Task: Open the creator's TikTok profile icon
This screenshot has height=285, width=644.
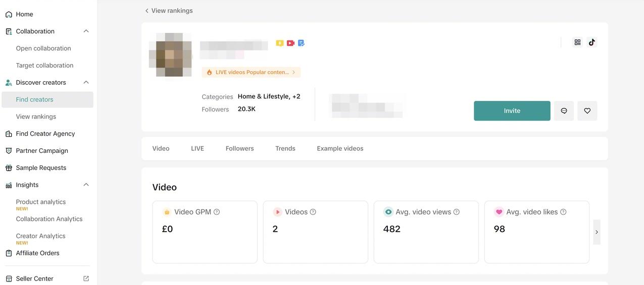Action: tap(592, 42)
